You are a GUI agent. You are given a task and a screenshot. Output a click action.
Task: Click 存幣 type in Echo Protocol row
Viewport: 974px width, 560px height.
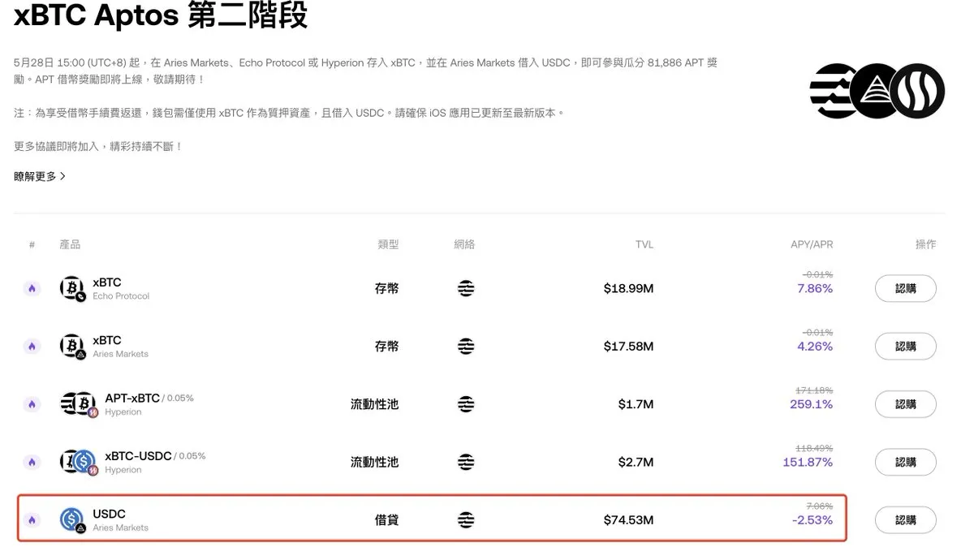coord(386,289)
